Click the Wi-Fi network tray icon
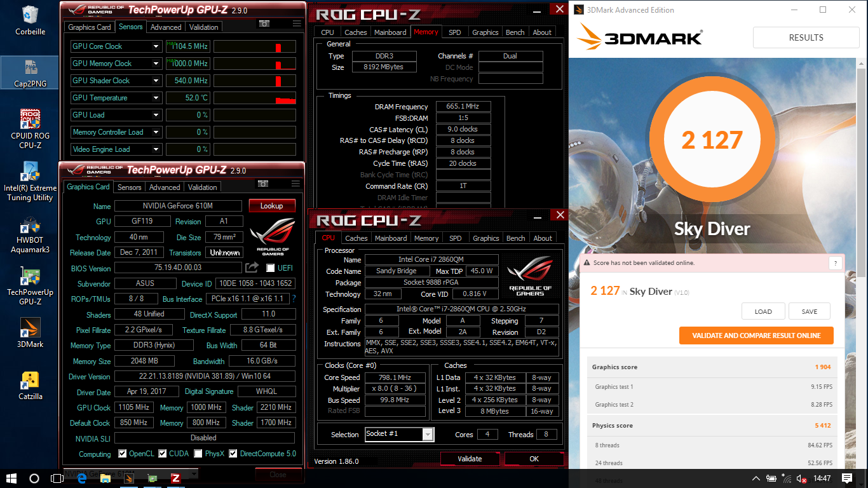The width and height of the screenshot is (868, 488). coord(787,478)
